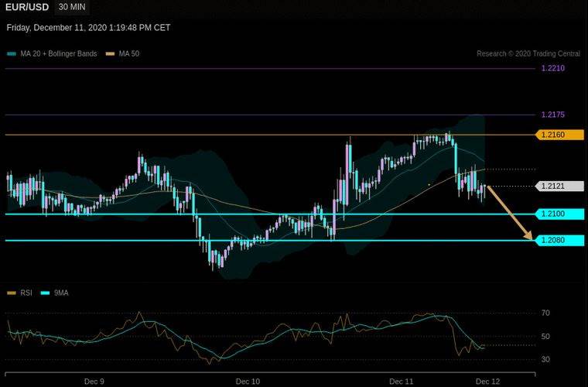The width and height of the screenshot is (588, 387).
Task: Click the MA 50 legend color swatch
Action: (x=110, y=54)
